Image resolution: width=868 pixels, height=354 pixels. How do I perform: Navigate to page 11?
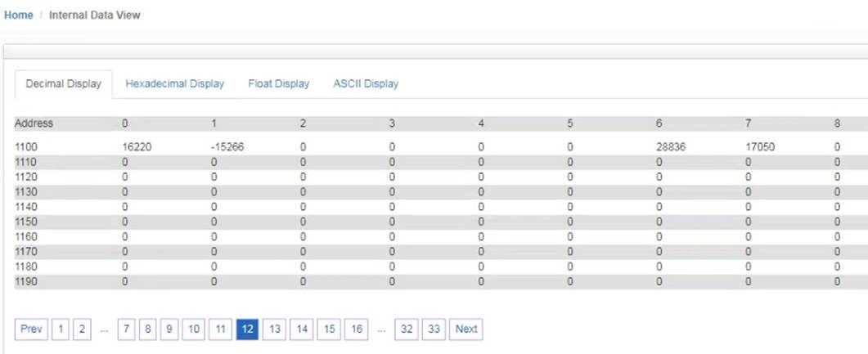[220, 329]
